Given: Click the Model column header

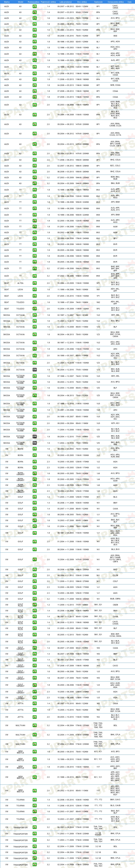Looking at the screenshot, I should [x=21, y=2].
